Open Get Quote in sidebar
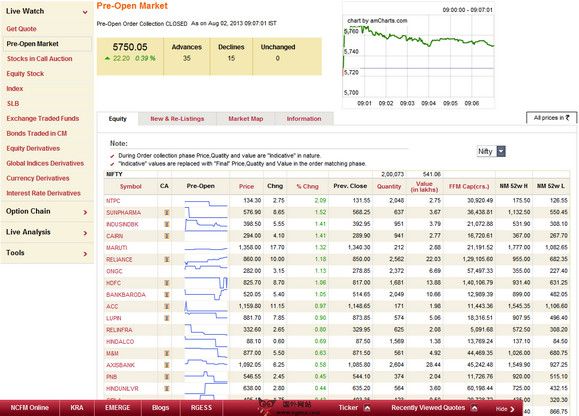This screenshot has width=579, height=416. pos(21,29)
